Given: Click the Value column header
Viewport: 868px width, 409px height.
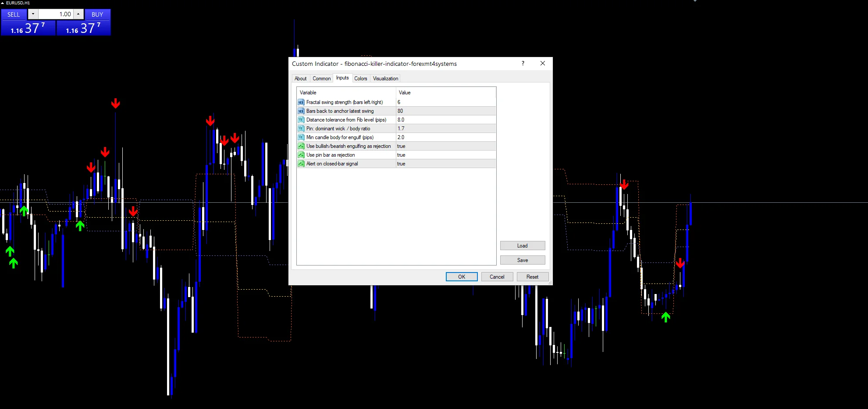Looking at the screenshot, I should click(x=446, y=93).
